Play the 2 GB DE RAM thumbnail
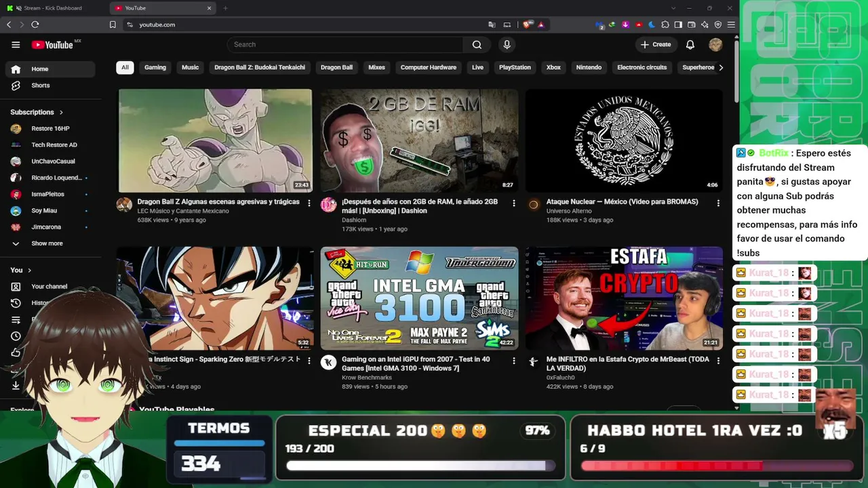 (420, 141)
